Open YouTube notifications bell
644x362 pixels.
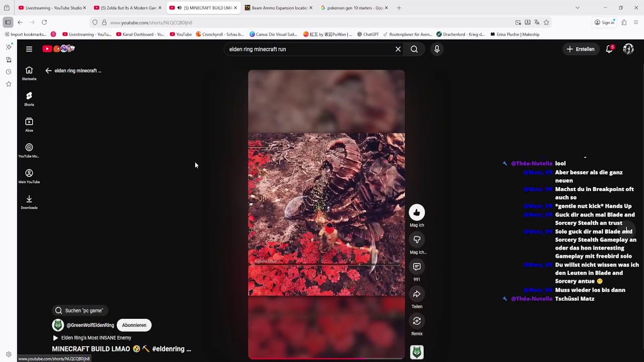(609, 49)
